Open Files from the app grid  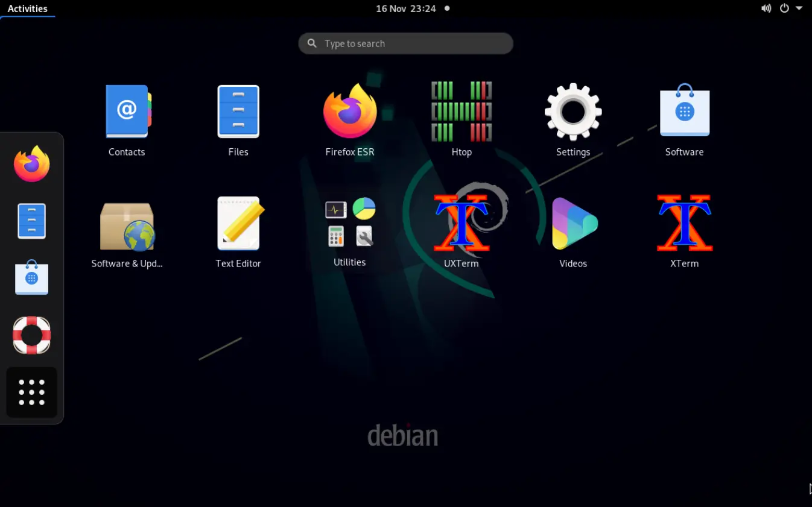(x=238, y=112)
